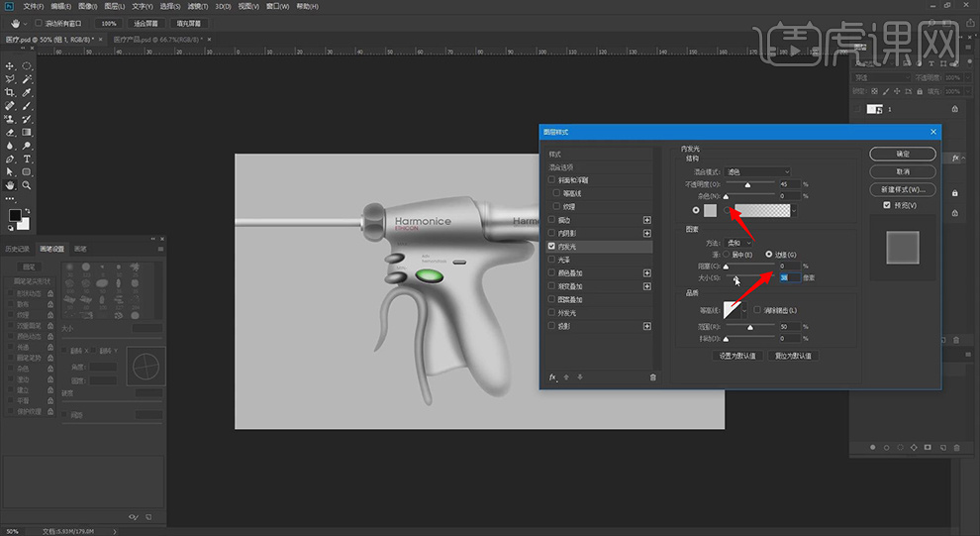This screenshot has width=980, height=536.
Task: Click the 新建样式(W)... button
Action: (902, 189)
